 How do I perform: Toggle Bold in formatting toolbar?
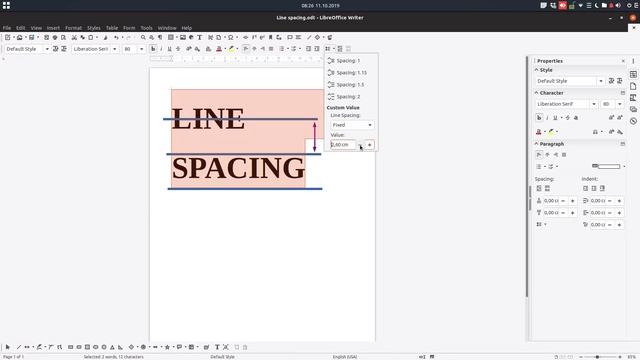[x=153, y=49]
